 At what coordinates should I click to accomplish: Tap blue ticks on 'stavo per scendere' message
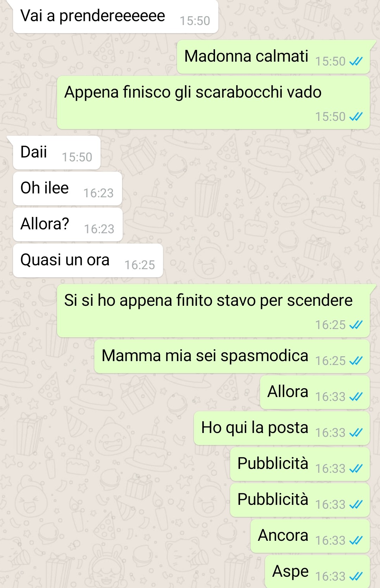[x=356, y=325]
